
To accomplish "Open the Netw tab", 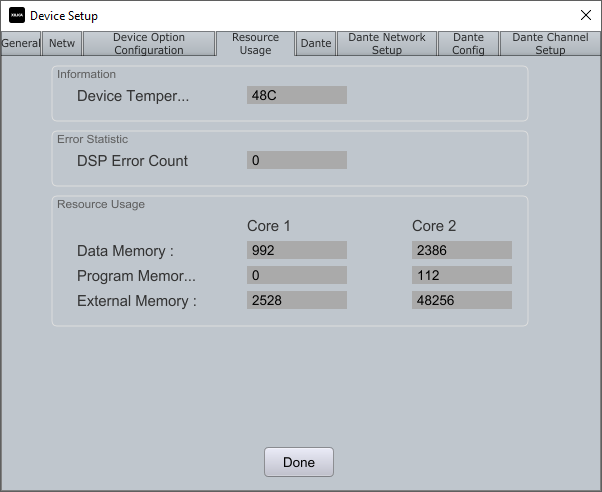I will click(x=62, y=43).
